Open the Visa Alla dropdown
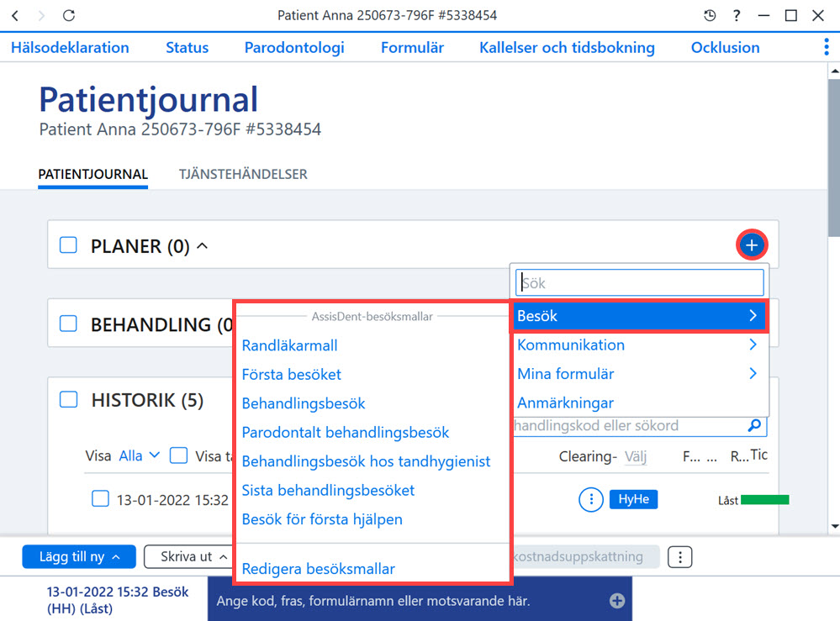840x621 pixels. (140, 455)
